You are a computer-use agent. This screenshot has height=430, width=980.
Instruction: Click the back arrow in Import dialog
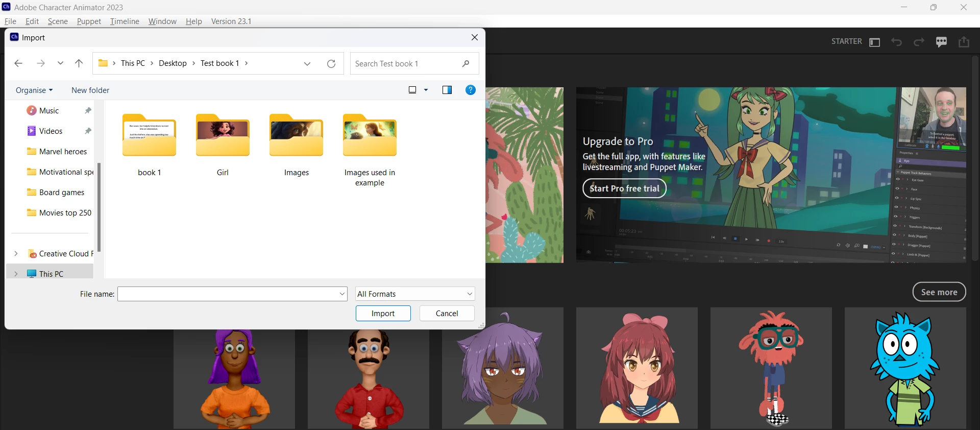pyautogui.click(x=18, y=63)
